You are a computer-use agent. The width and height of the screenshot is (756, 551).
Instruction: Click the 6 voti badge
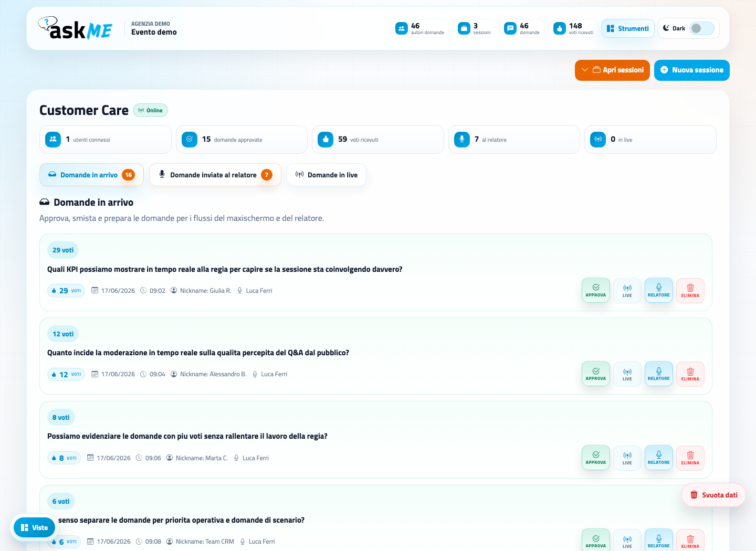pyautogui.click(x=61, y=501)
